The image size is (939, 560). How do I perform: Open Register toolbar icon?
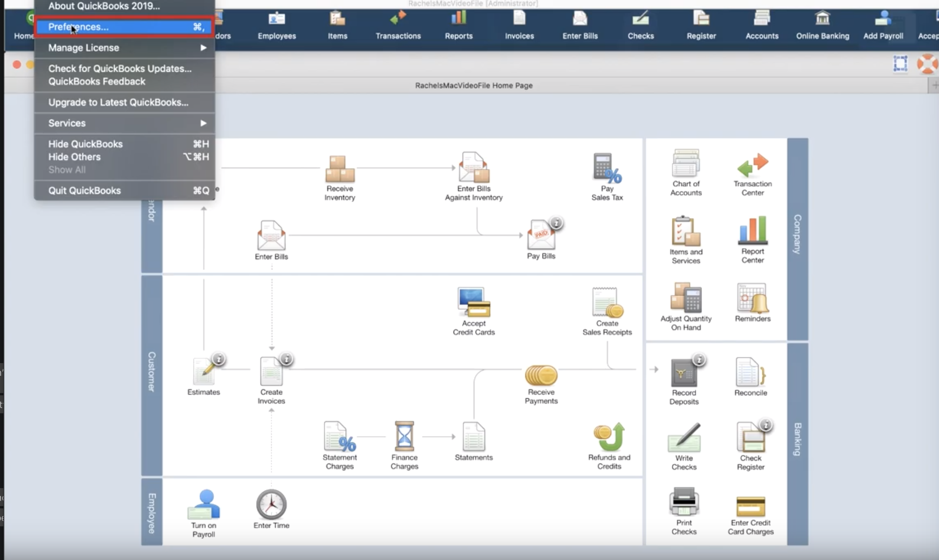click(701, 26)
